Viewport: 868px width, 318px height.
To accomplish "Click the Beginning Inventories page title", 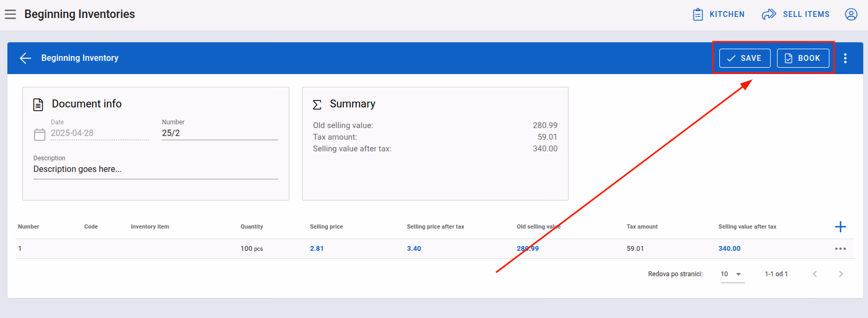I will pos(79,14).
